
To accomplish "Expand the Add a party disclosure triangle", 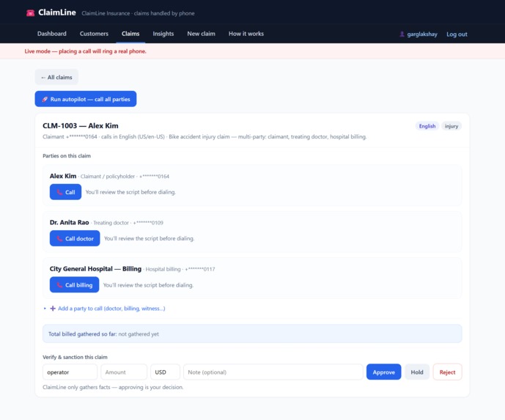I will pos(45,309).
